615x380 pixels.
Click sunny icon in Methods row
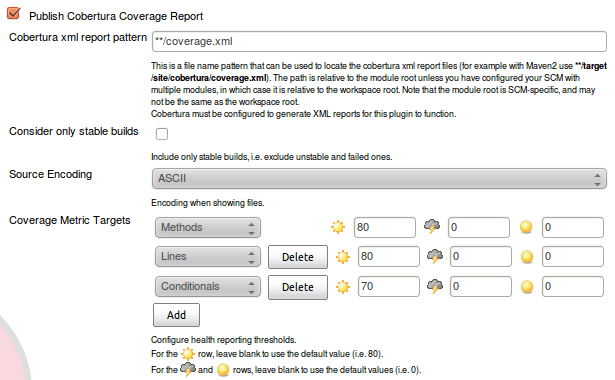(338, 227)
